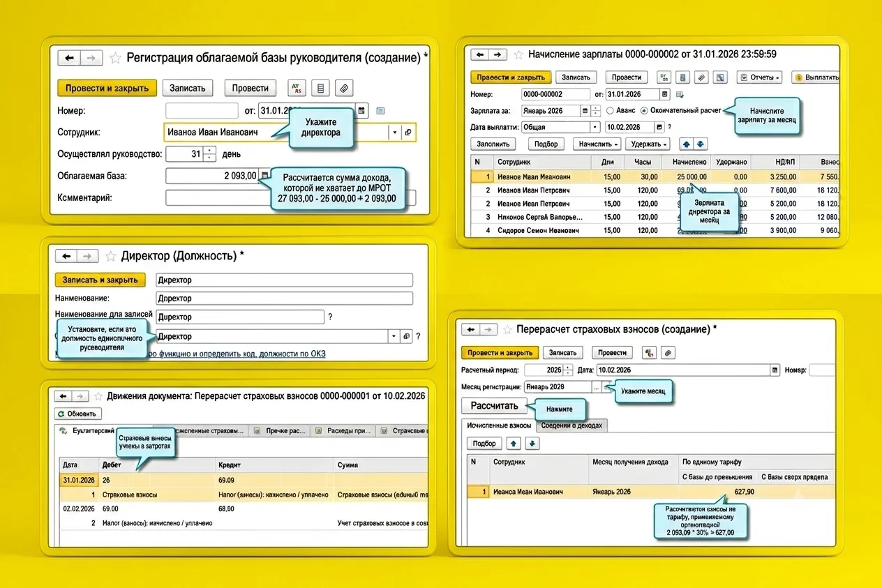The image size is (882, 588).
Task: Adjust the Зарплата за Январь 2026 month stepper
Action: click(x=595, y=111)
